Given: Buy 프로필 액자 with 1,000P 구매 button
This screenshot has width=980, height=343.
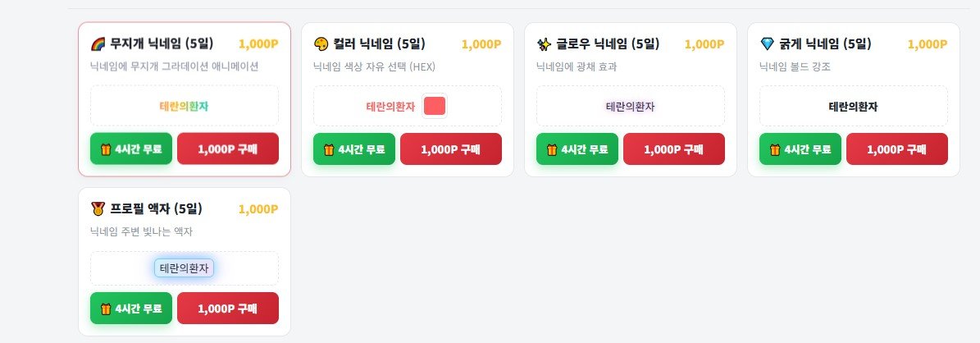Looking at the screenshot, I should (227, 309).
